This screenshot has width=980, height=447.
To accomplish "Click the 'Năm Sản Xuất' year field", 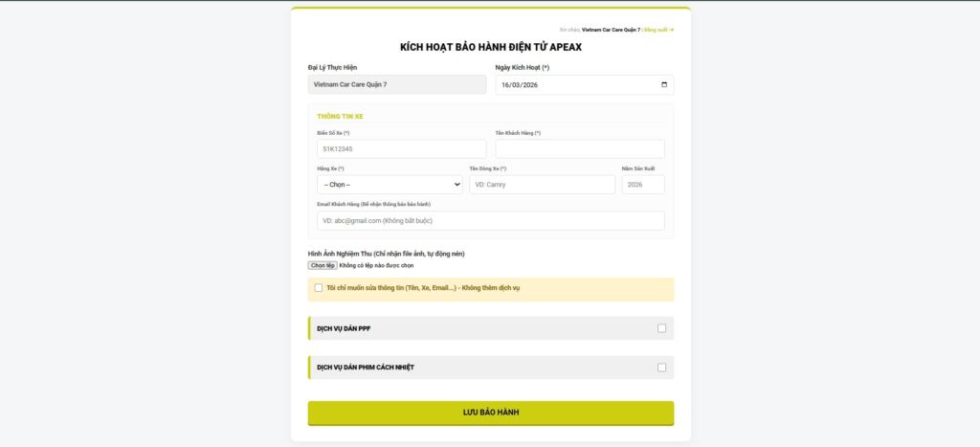I will (x=642, y=185).
